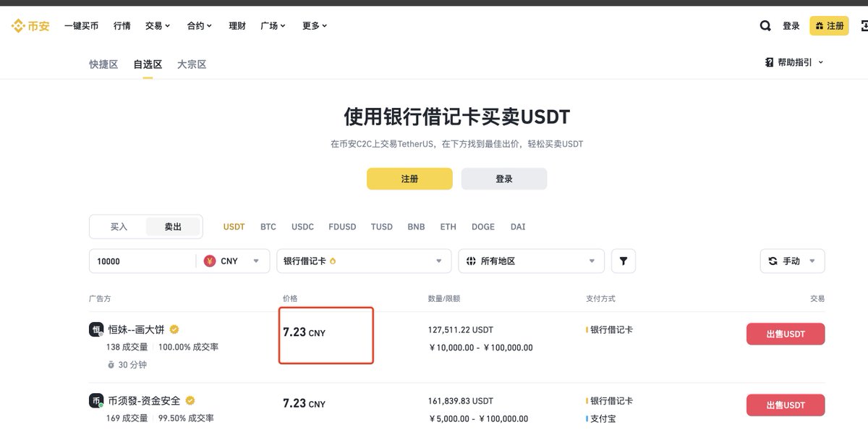Switch to the 大宗区 tab
This screenshot has height=430, width=868.
[192, 64]
